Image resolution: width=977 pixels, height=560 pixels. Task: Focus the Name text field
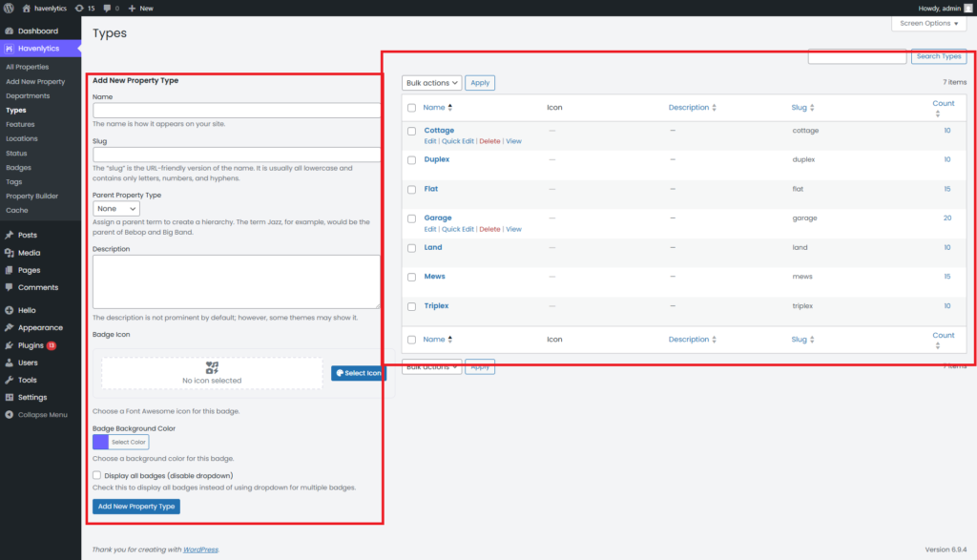tap(237, 111)
